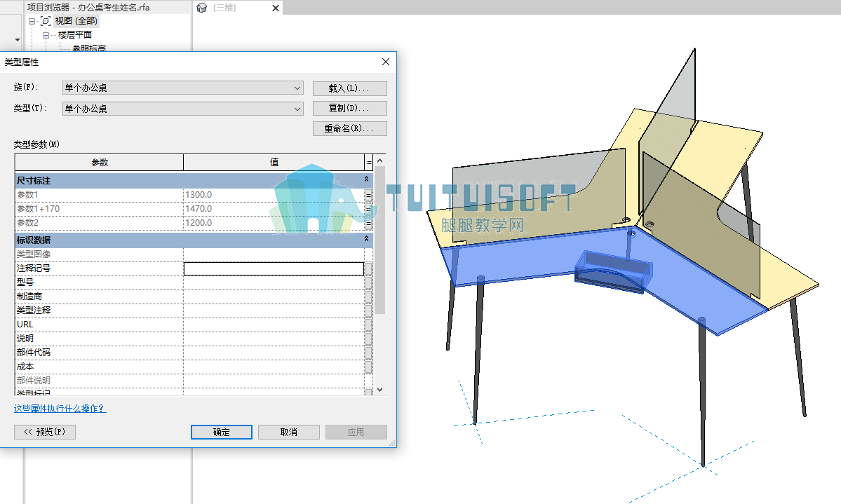Click the 注释记号 value input field
Screen dimensions: 841x504
click(274, 268)
